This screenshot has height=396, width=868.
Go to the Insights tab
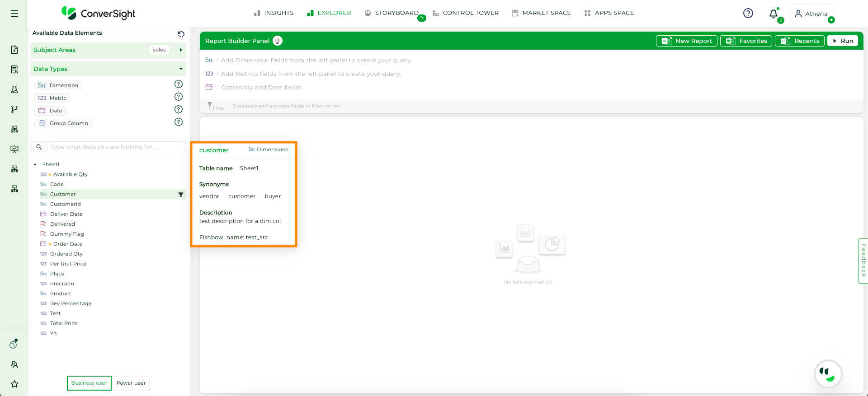[274, 13]
